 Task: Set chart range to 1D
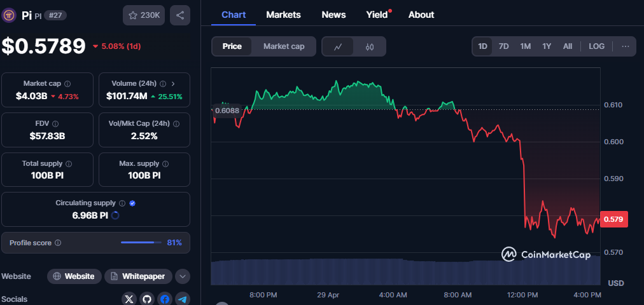coord(482,46)
